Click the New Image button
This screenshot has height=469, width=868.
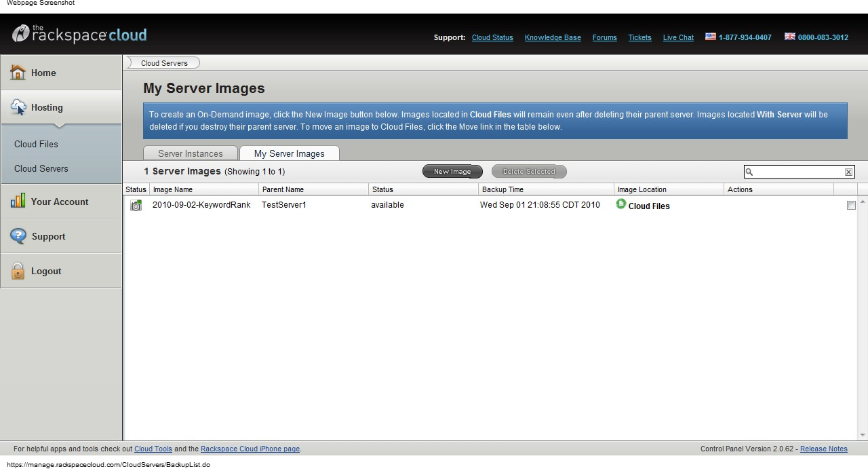click(452, 172)
